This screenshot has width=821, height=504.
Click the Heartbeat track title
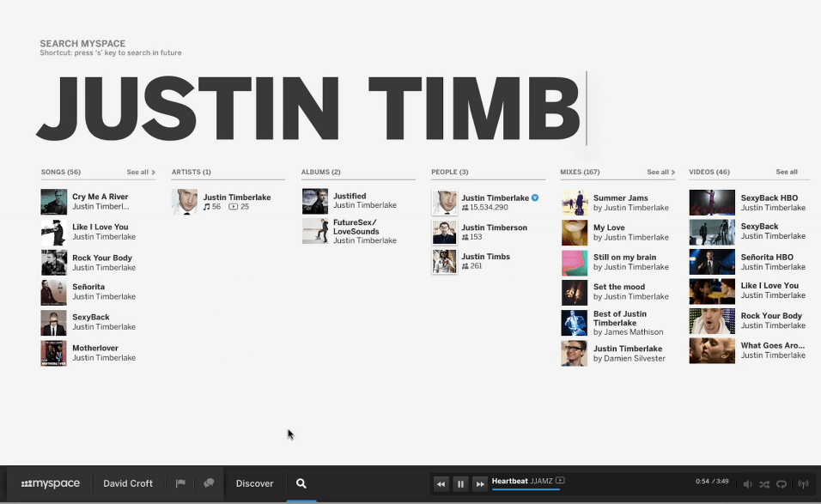(509, 481)
